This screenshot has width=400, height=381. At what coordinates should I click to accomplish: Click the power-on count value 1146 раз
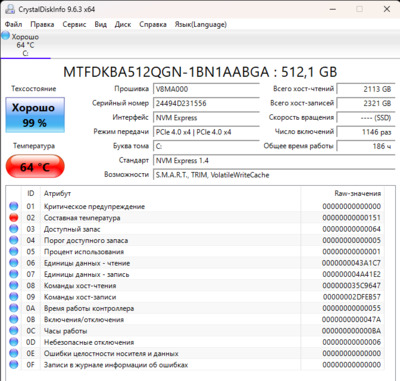tap(366, 132)
